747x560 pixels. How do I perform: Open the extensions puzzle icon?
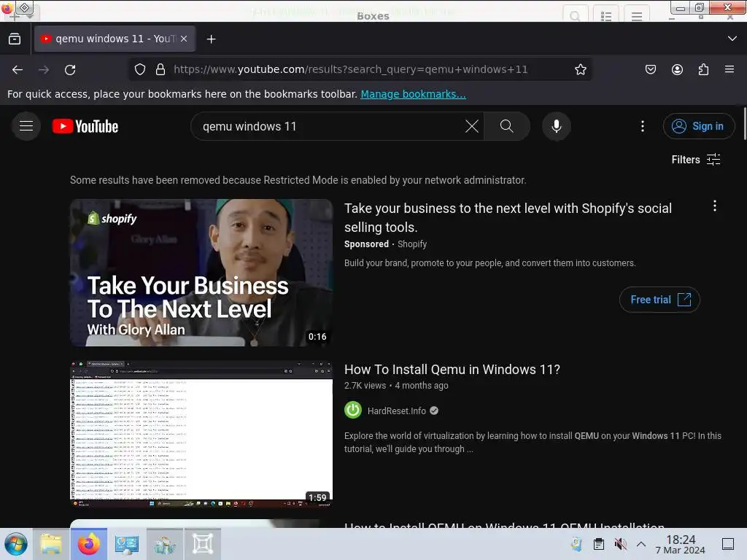coord(703,69)
